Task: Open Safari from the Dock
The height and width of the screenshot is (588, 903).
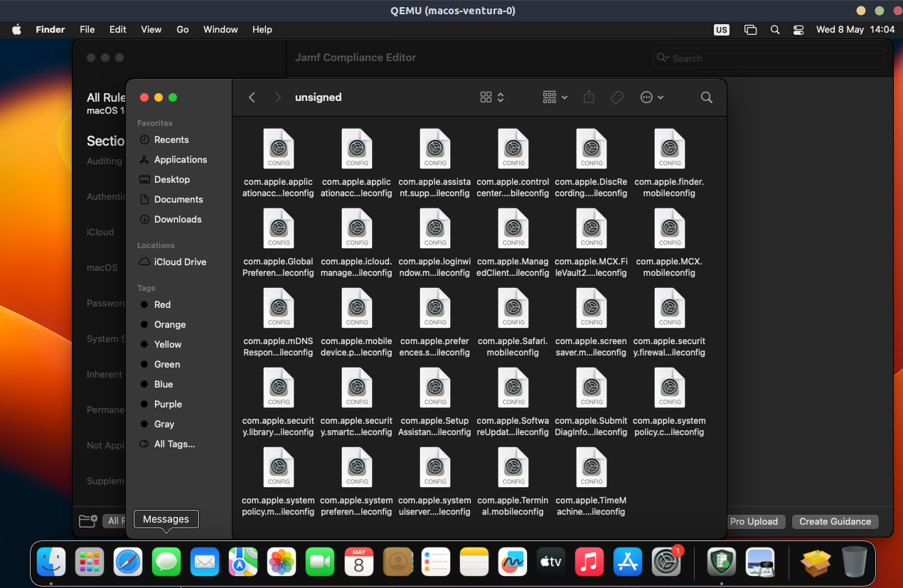Action: tap(128, 562)
